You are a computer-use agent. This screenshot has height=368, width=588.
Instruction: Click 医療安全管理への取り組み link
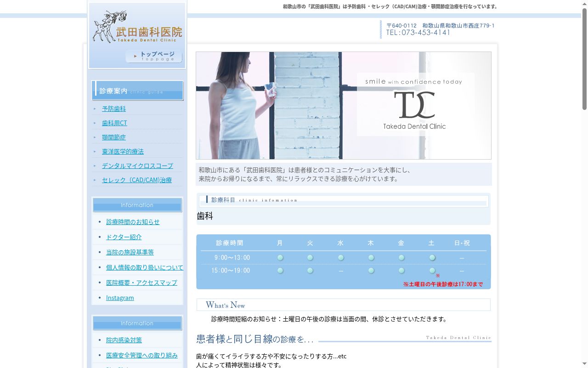(x=142, y=355)
